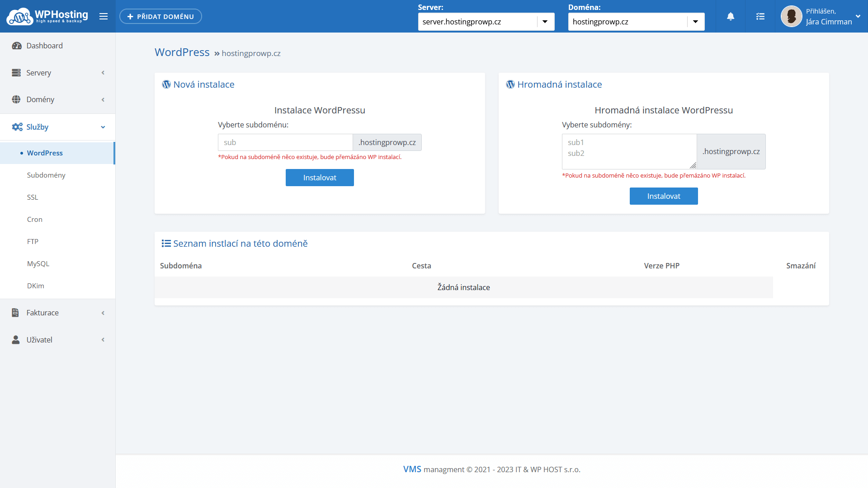Open the MySQL menu item
This screenshot has width=868, height=488.
point(38,264)
